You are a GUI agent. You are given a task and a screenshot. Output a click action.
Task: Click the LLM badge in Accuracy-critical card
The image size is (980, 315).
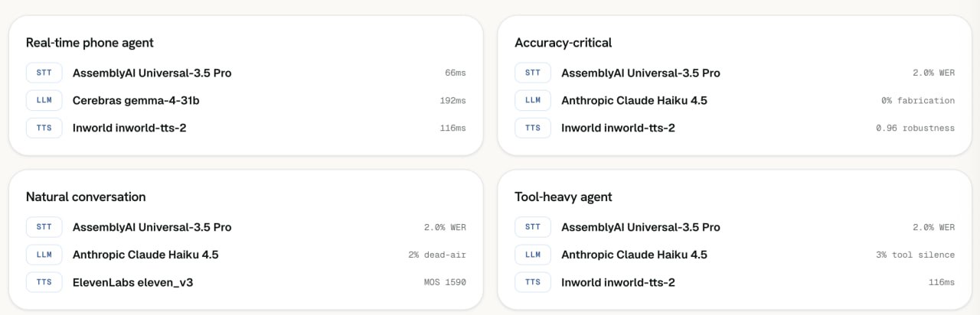(x=532, y=100)
